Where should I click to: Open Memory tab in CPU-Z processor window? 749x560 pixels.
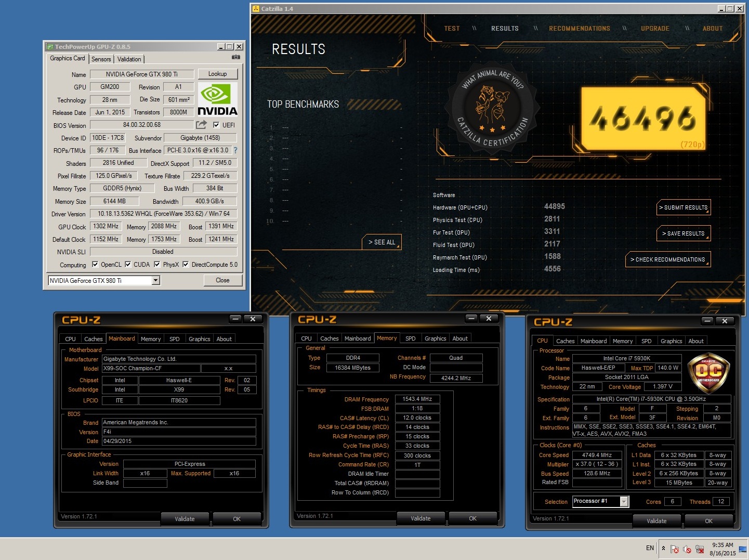[x=623, y=341]
